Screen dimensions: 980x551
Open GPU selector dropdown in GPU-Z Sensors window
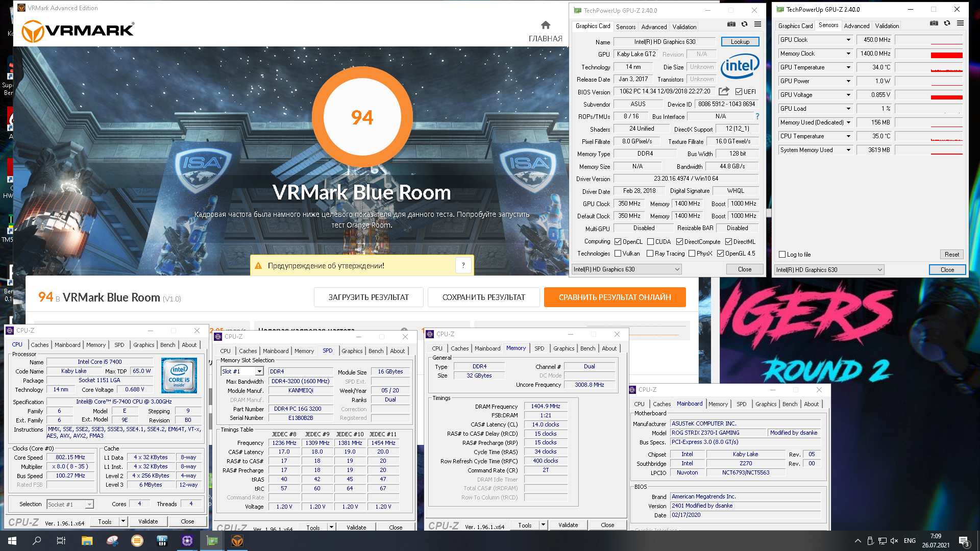829,270
